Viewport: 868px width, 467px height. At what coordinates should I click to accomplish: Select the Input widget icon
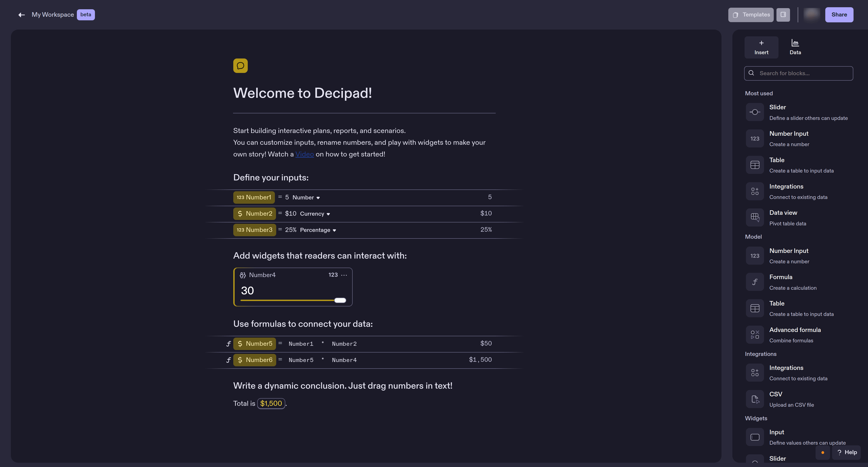[x=755, y=437]
